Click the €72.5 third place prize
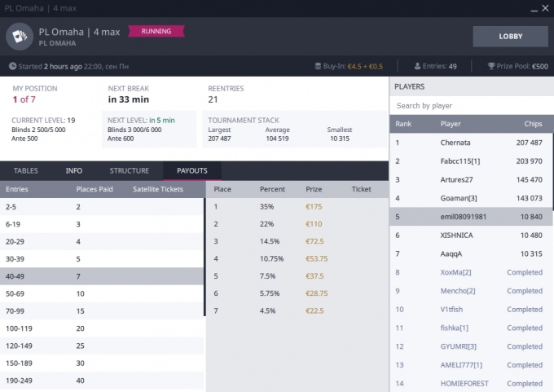Screen dimensions: 554x392 [314, 241]
